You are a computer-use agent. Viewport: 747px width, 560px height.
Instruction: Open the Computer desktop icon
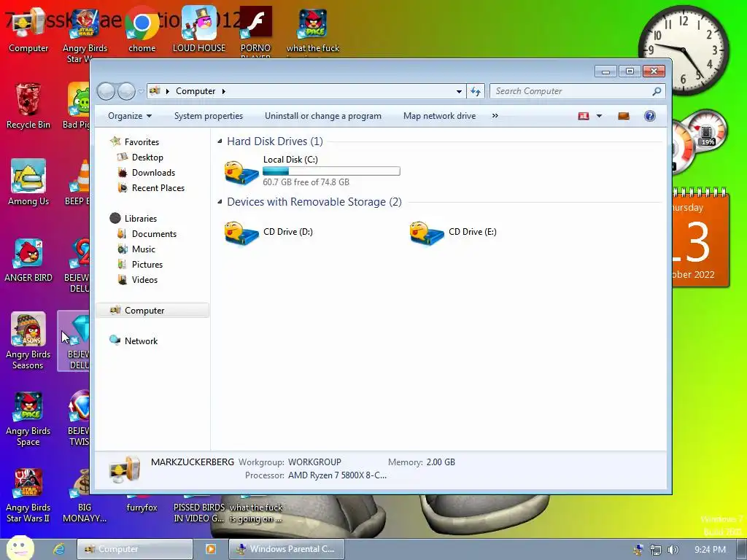pos(28,29)
